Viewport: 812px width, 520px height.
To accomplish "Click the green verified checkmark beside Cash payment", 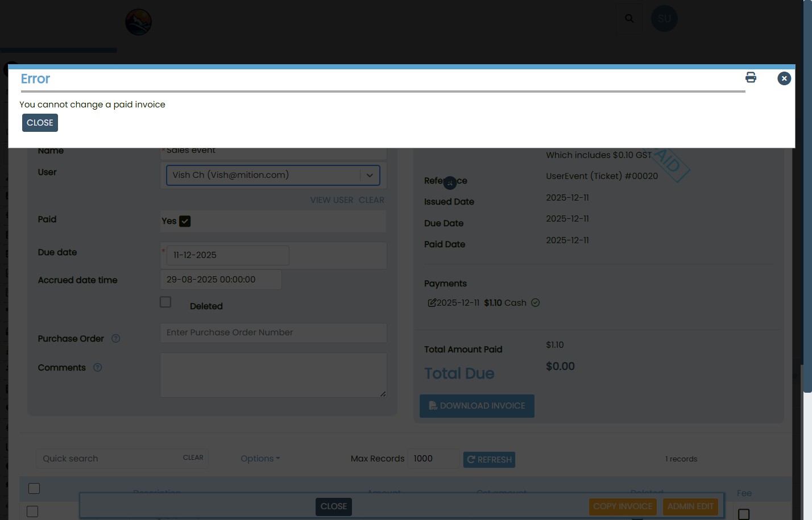I will (x=535, y=303).
